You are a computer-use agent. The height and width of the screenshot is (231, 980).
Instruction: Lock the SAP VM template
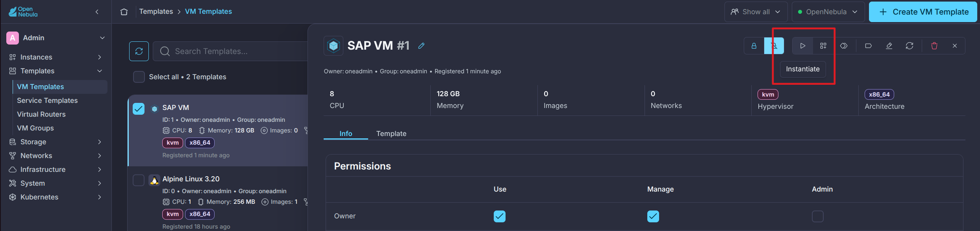pos(754,46)
